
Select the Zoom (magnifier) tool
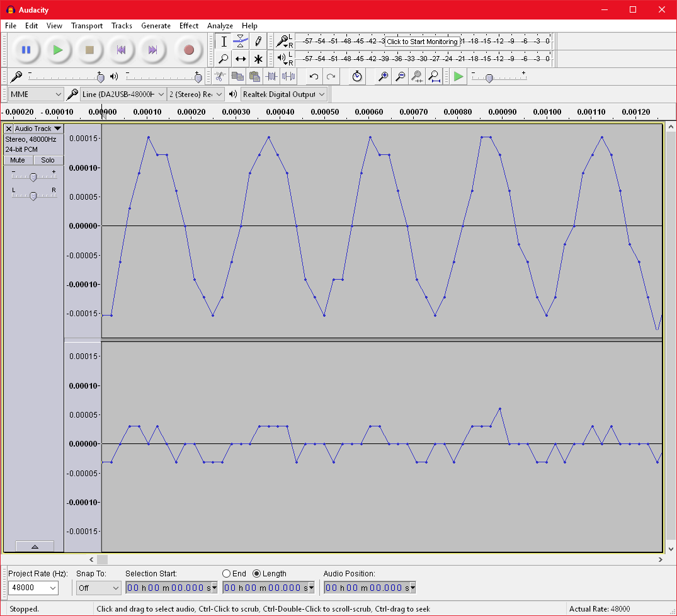224,59
